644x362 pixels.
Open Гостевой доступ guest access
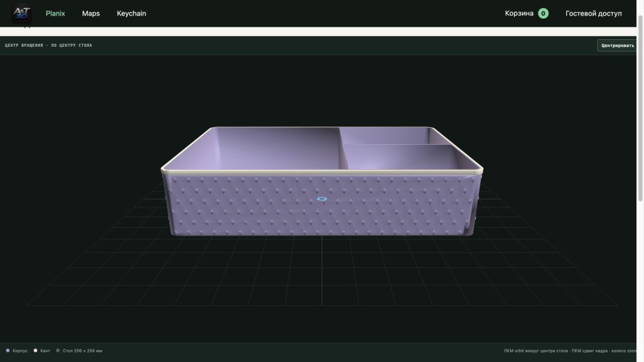pos(594,13)
